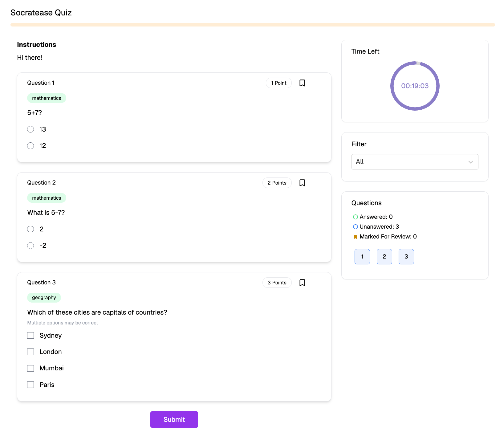Click the Question 2 title label

41,183
